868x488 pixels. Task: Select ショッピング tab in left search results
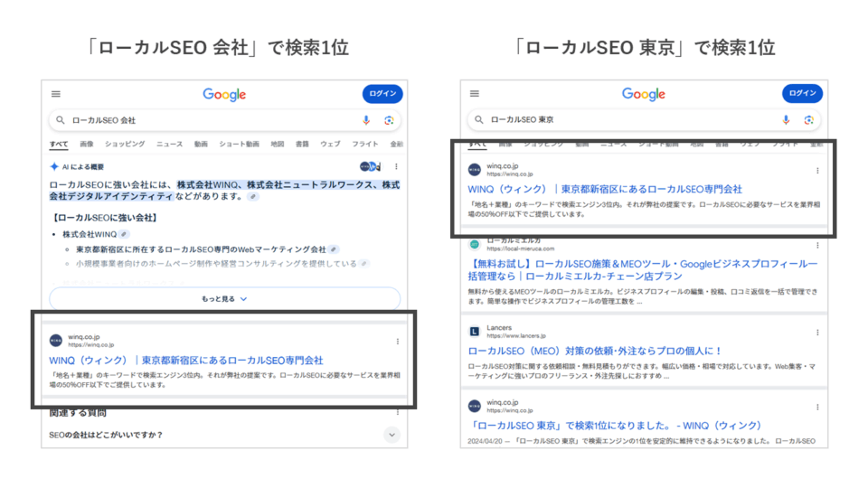[125, 144]
